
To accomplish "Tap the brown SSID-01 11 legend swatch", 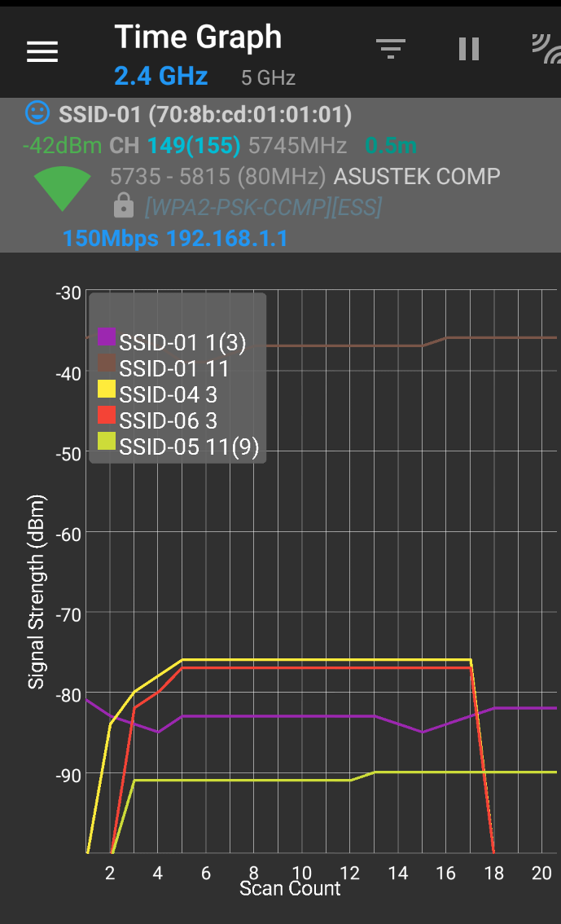I will (x=107, y=363).
